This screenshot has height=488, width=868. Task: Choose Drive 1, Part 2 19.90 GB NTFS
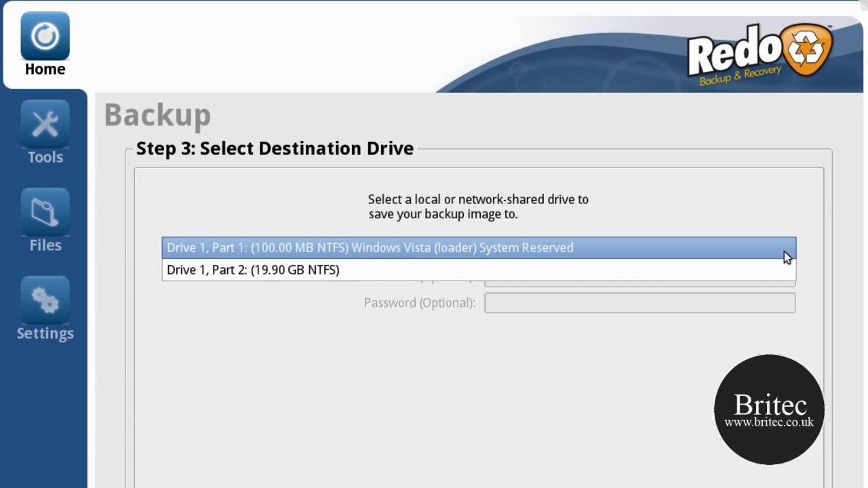(253, 270)
